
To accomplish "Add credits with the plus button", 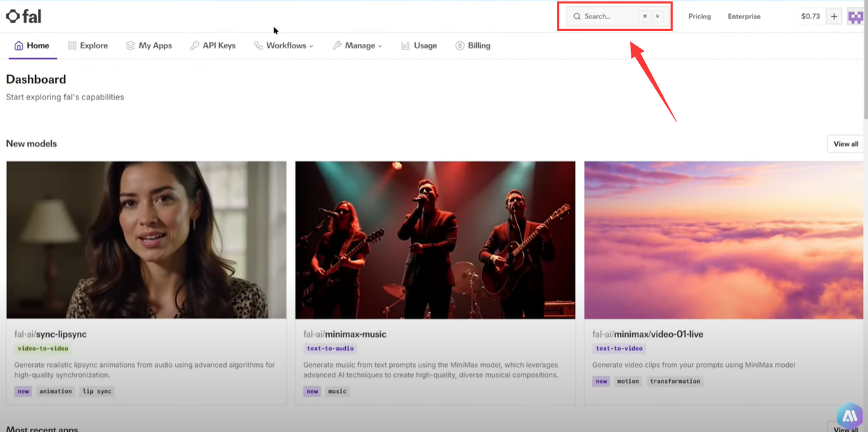I will 834,16.
